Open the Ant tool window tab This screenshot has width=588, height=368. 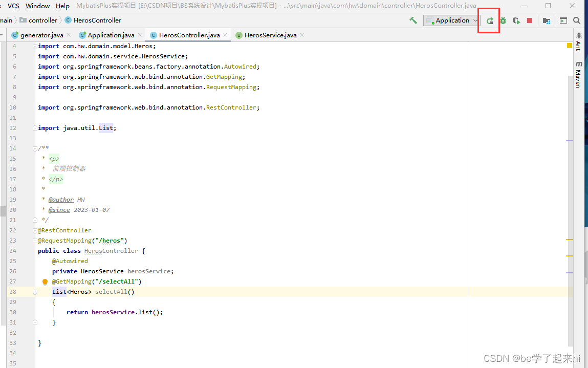[579, 41]
